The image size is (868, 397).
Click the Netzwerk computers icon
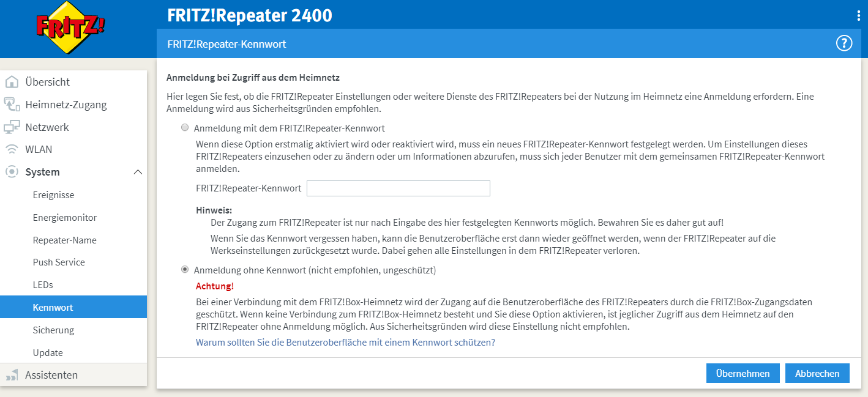pos(12,127)
